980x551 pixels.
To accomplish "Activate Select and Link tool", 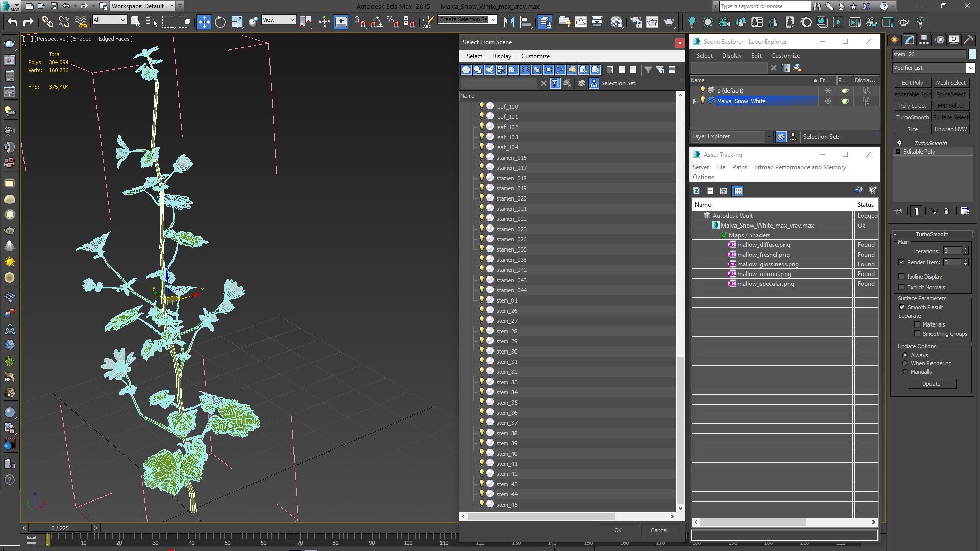I will click(x=47, y=22).
